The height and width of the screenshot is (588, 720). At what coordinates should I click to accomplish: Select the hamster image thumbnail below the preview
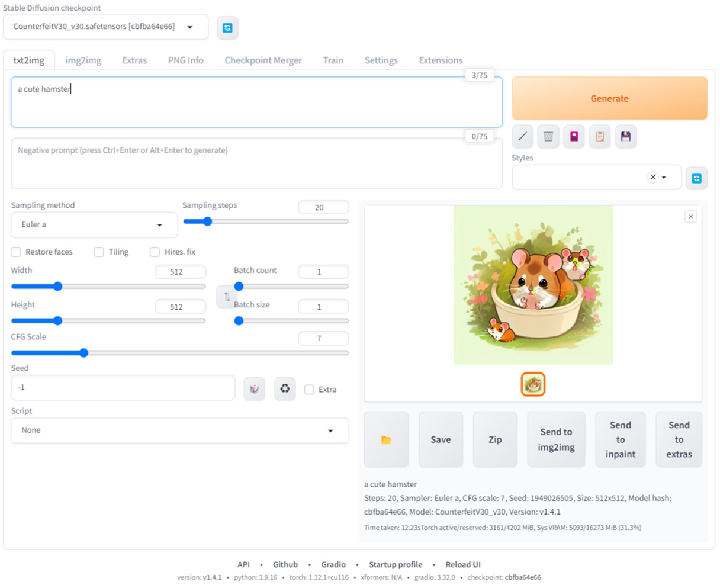(x=533, y=384)
